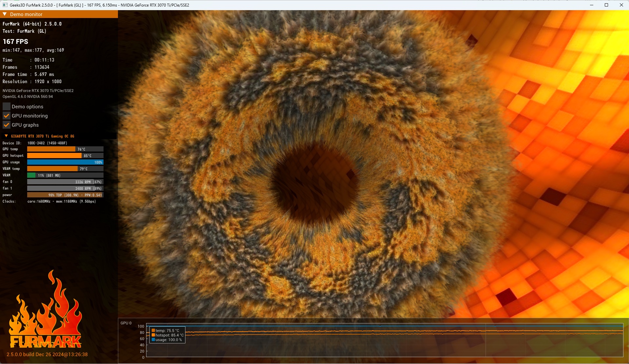Image resolution: width=629 pixels, height=364 pixels.
Task: Enable the Demo options checkbox
Action: [x=7, y=106]
